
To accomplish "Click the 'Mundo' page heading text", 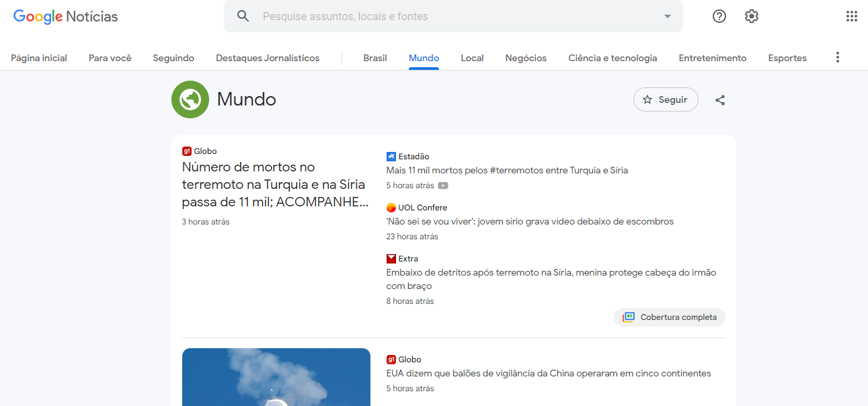I will point(247,99).
